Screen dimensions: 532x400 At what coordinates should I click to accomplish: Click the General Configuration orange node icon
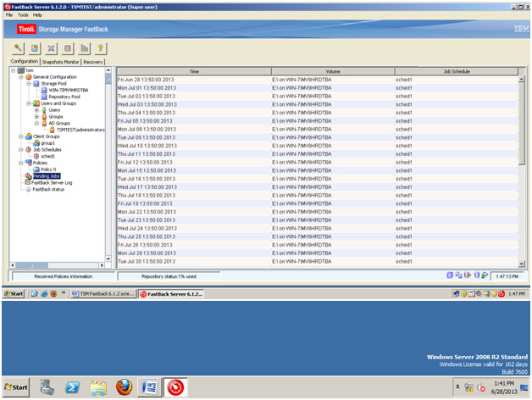[29, 77]
